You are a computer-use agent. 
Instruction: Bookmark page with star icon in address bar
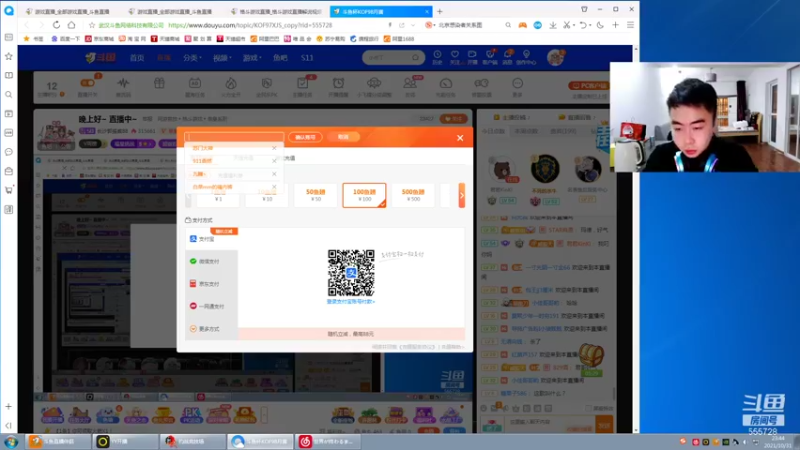click(92, 25)
